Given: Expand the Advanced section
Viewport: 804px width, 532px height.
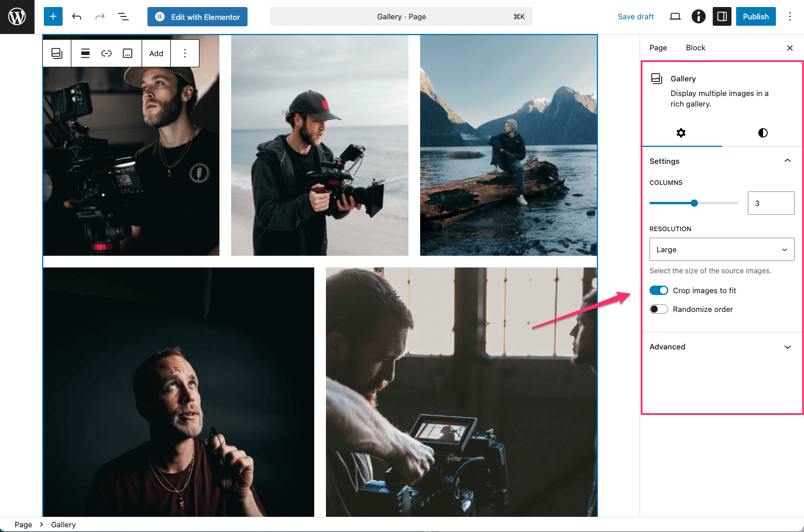Looking at the screenshot, I should coord(721,347).
